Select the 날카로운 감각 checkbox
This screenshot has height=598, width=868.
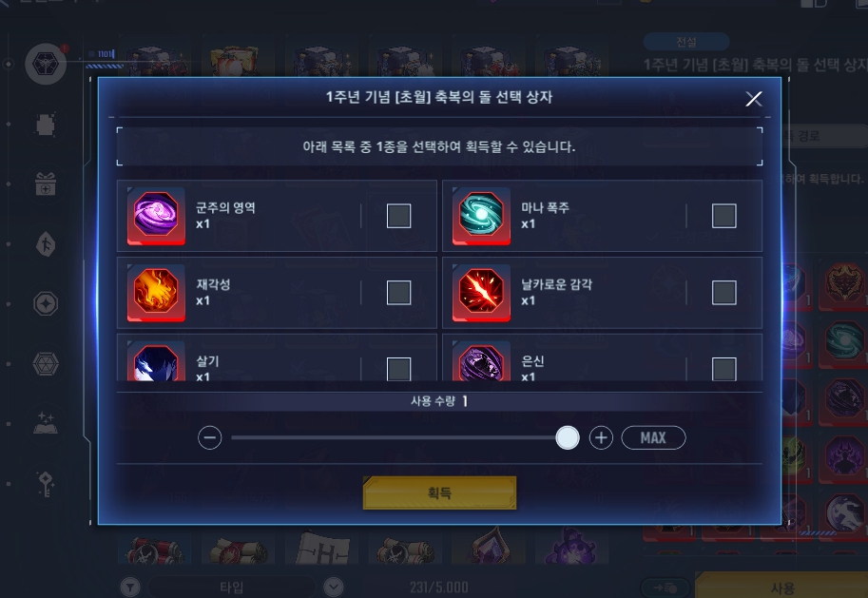(724, 293)
